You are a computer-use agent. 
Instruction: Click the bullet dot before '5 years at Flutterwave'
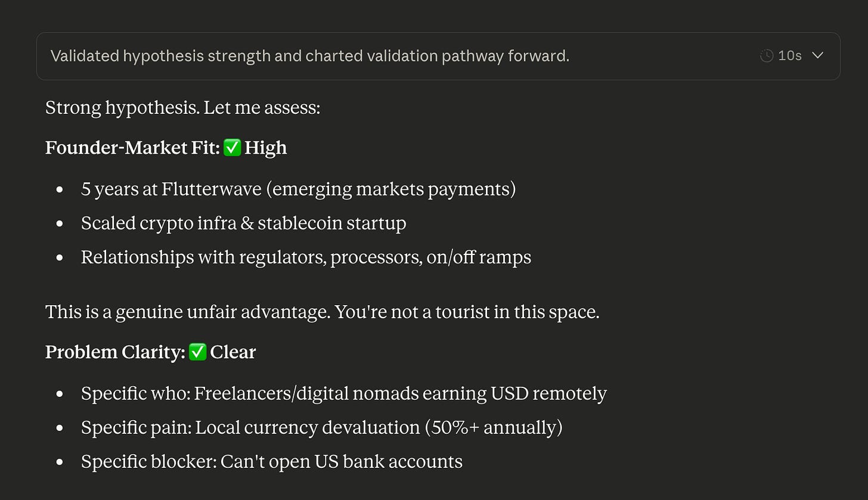[x=59, y=190]
